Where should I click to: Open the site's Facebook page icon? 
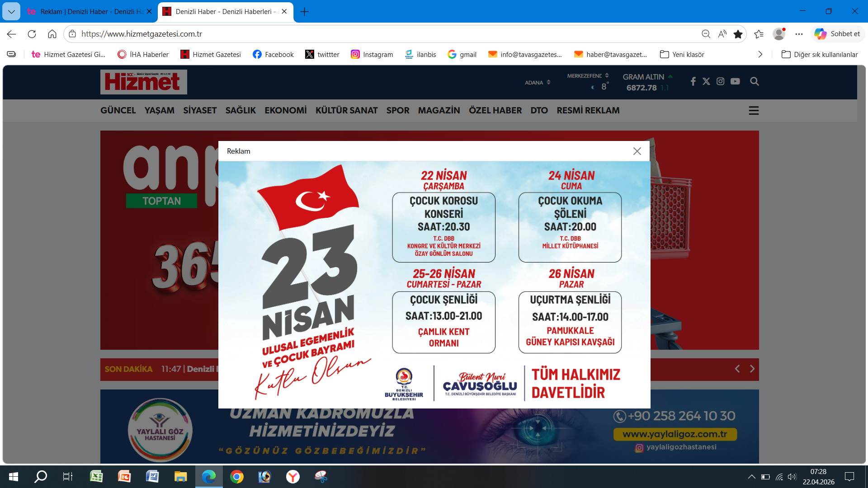click(x=693, y=81)
